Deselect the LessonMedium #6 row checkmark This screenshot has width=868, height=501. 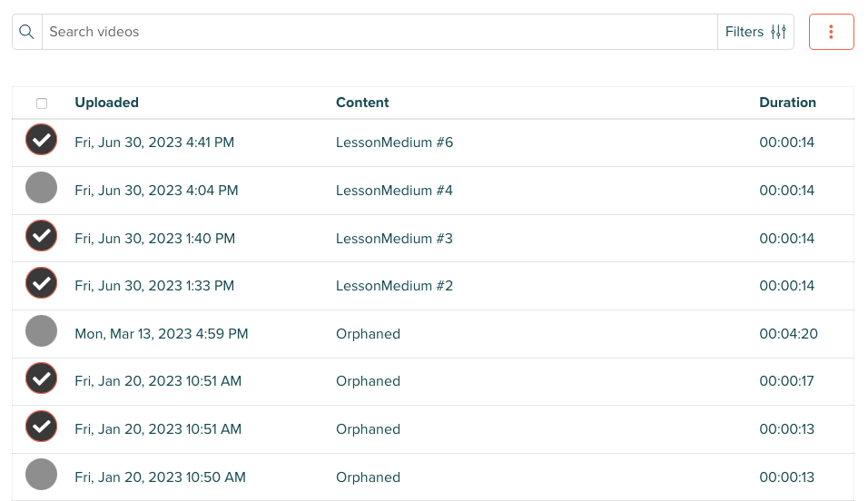pos(42,140)
